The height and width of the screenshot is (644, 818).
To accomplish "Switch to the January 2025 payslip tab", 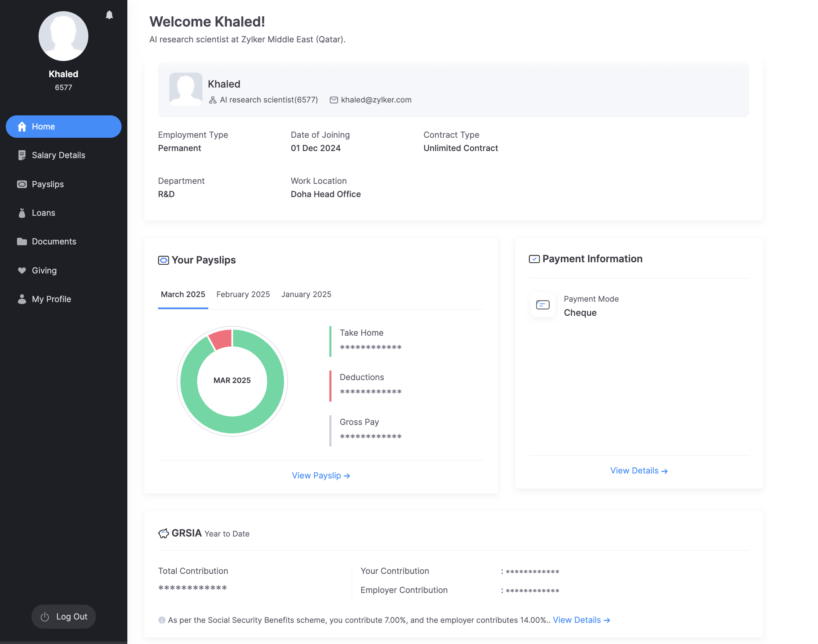I will (306, 294).
